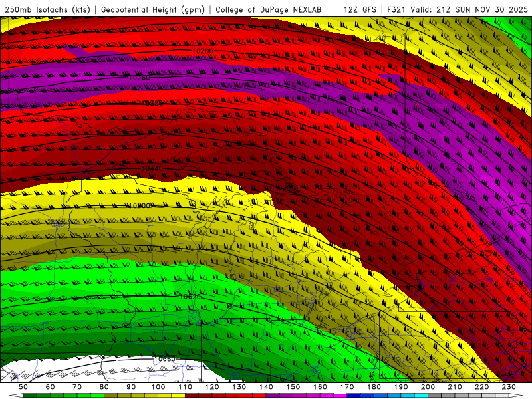The width and height of the screenshot is (532, 399).
Task: Click the 80 value on the color scale
Action: coord(104,387)
